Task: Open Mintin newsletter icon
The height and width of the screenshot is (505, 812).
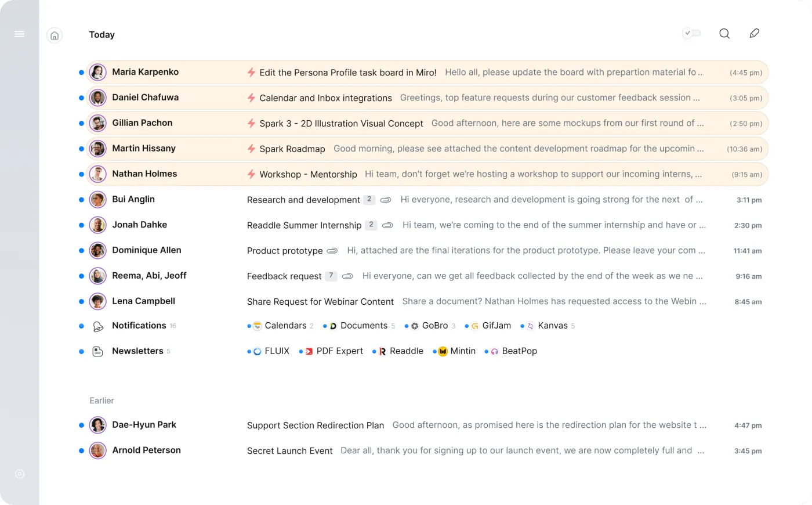Action: (x=443, y=352)
